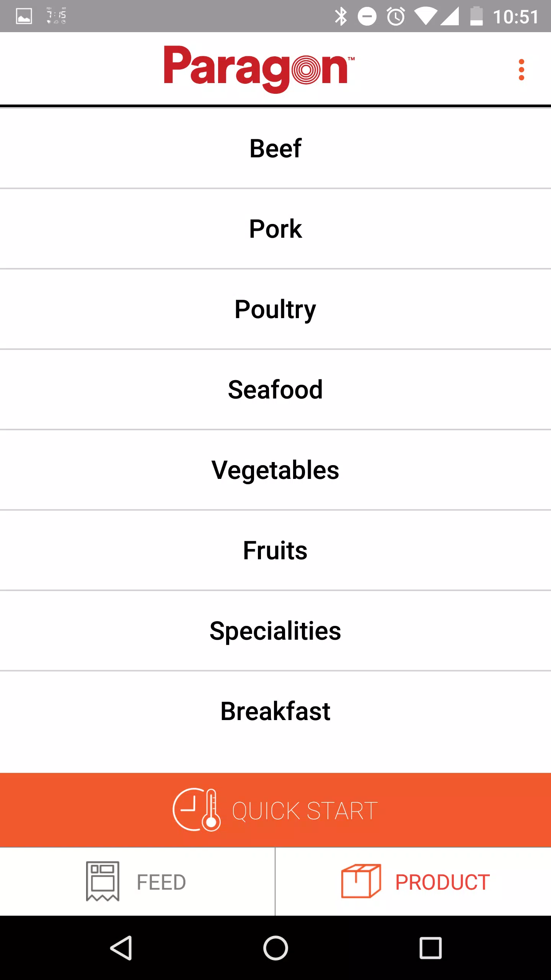This screenshot has height=980, width=551.
Task: Start cooking with the Quick Start button
Action: point(275,810)
